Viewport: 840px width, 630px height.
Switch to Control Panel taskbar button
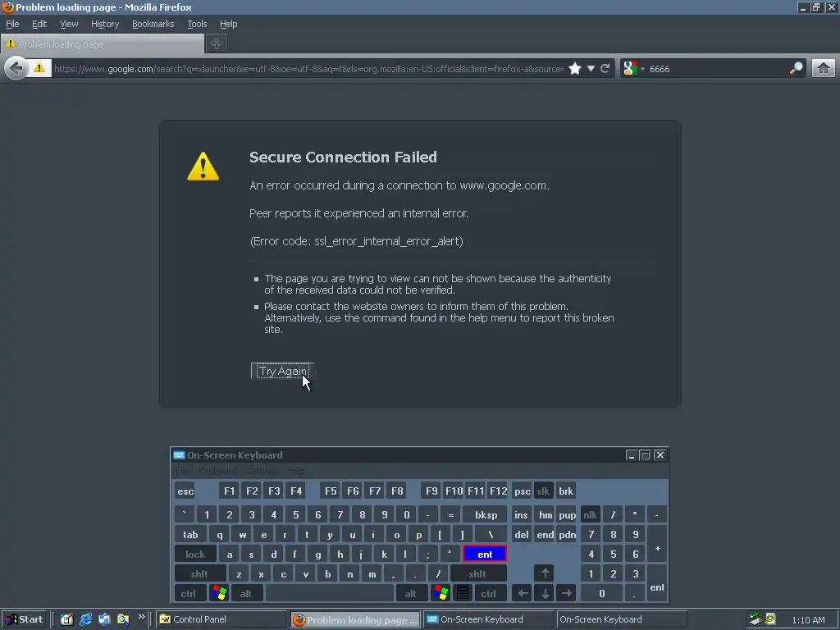[x=221, y=619]
